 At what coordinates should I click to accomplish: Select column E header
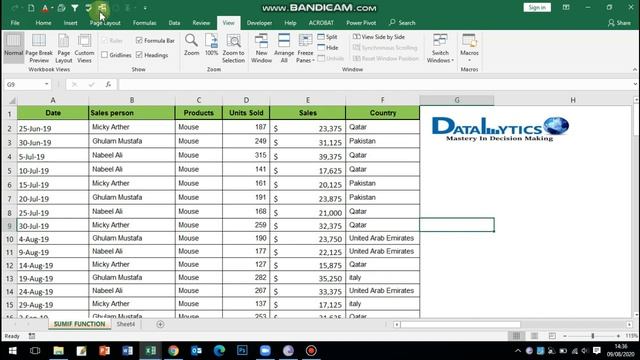(308, 100)
